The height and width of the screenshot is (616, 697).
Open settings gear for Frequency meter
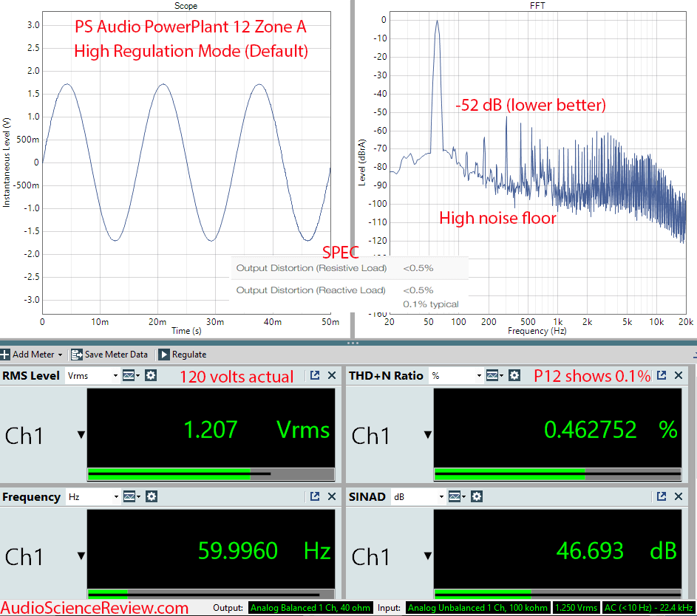(x=151, y=496)
